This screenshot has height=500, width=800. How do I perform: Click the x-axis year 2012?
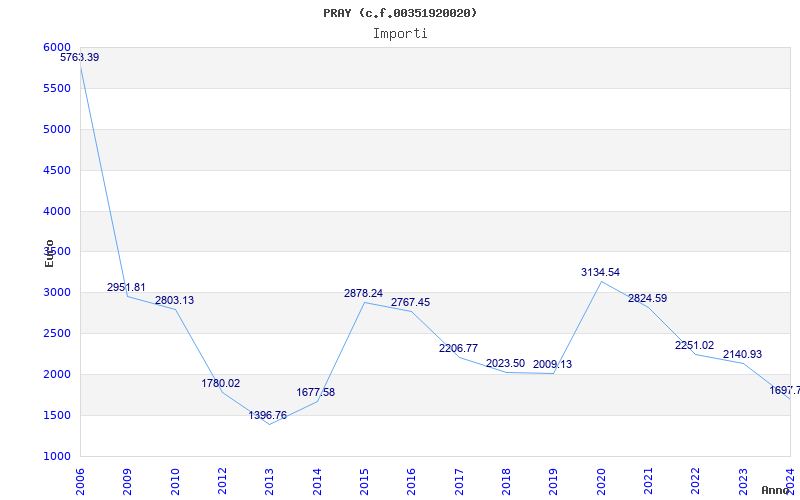pyautogui.click(x=222, y=482)
